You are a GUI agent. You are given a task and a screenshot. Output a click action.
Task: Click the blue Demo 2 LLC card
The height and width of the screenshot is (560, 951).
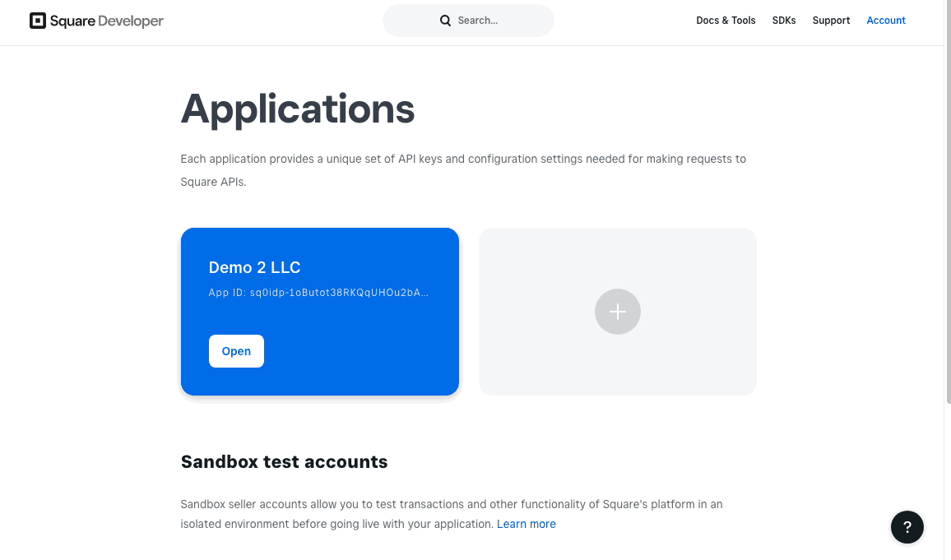(320, 312)
